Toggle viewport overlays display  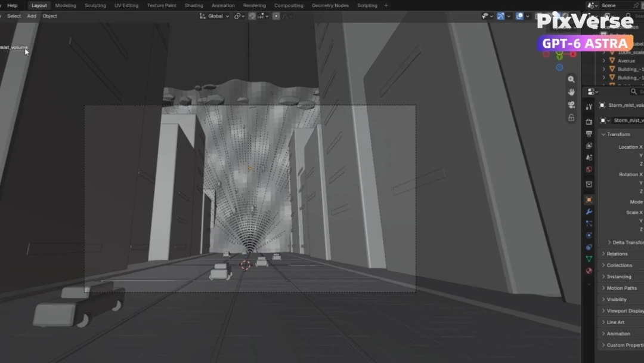pos(519,16)
